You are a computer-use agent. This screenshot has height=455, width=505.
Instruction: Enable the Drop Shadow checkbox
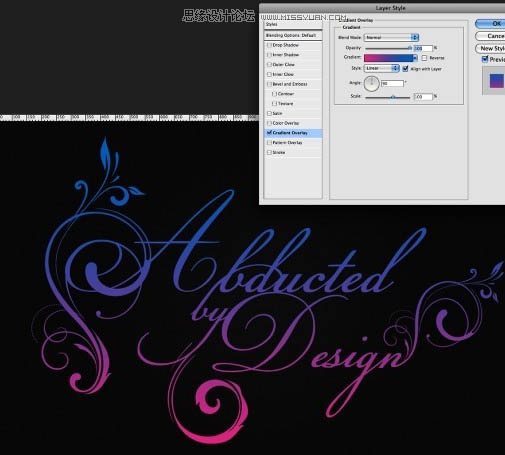pos(269,45)
